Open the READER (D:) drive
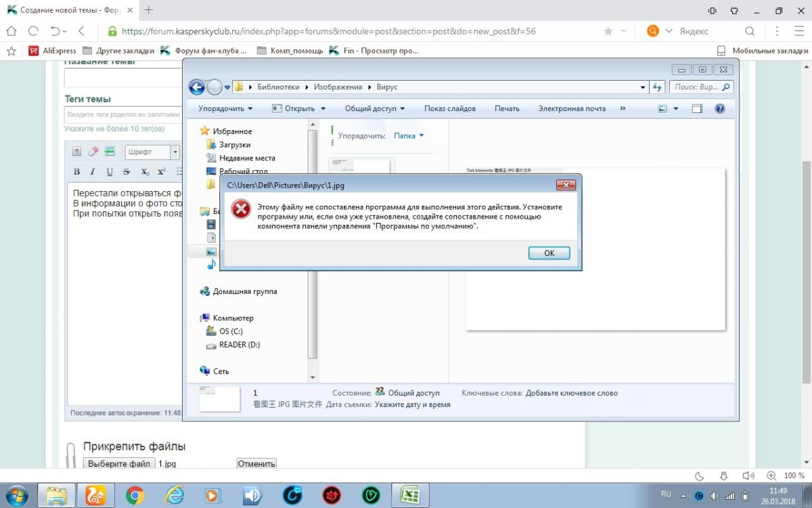The height and width of the screenshot is (508, 812). pyautogui.click(x=240, y=345)
